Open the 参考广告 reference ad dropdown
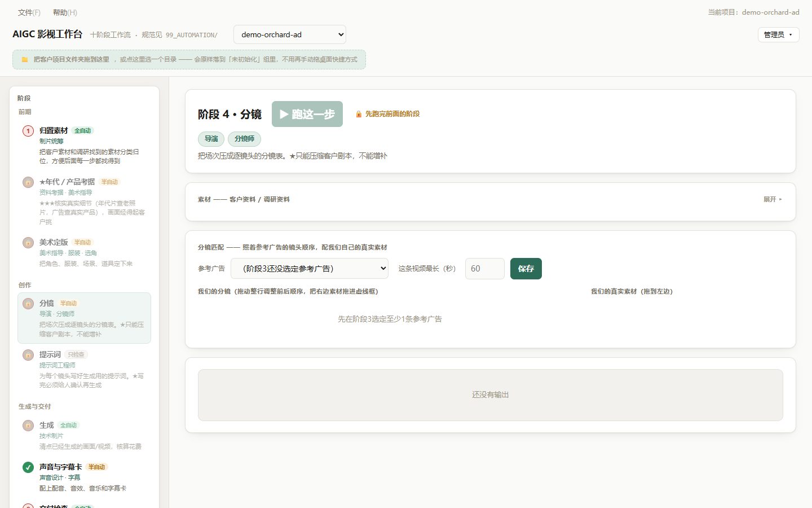812x508 pixels. [310, 269]
